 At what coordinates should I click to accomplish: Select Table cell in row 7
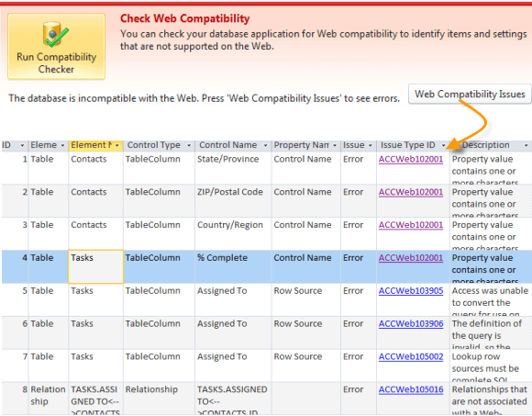[x=49, y=365]
